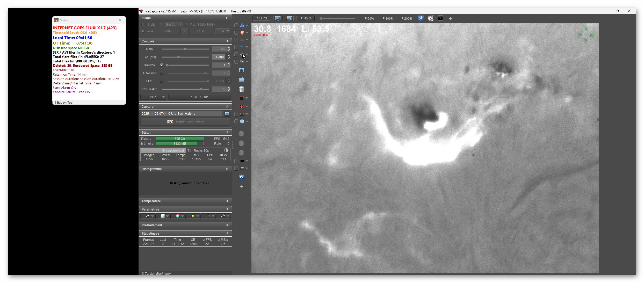The height and width of the screenshot is (283, 644).
Task: Enable the AutoHisto checkbox
Action: pos(161,73)
